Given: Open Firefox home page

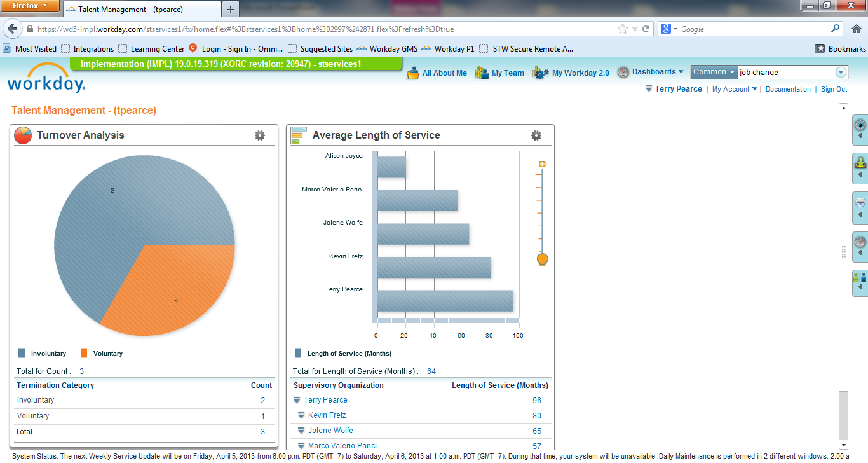Looking at the screenshot, I should [x=857, y=29].
